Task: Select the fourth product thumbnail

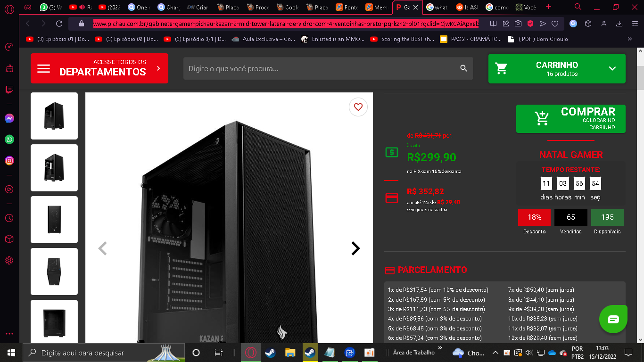Action: click(54, 271)
